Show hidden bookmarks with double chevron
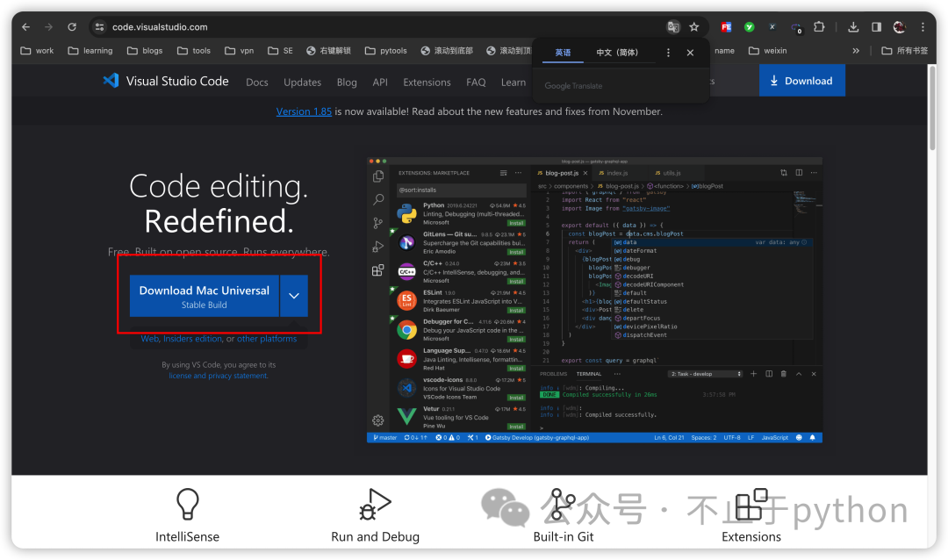Viewport: 948px width, 560px height. (x=856, y=51)
